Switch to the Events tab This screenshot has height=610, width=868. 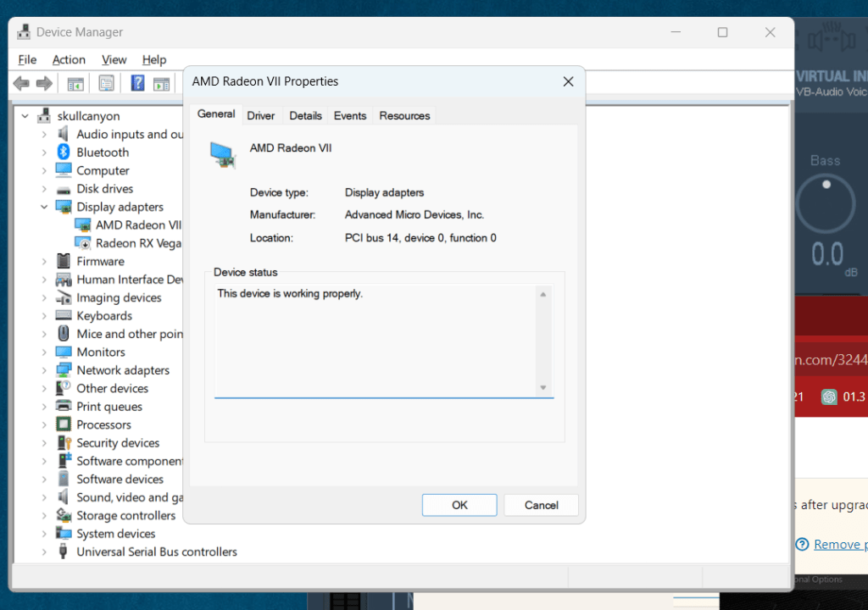pos(350,116)
